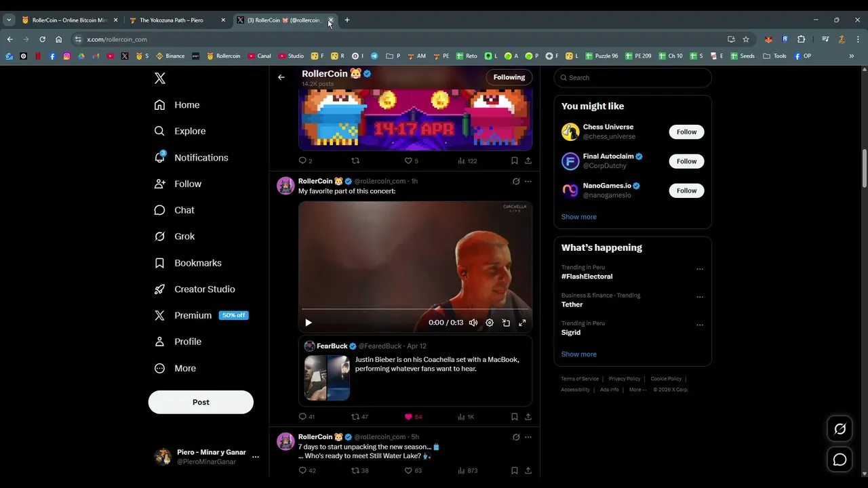This screenshot has width=868, height=488.
Task: Open the quoted FearBuck post
Action: [415, 371]
